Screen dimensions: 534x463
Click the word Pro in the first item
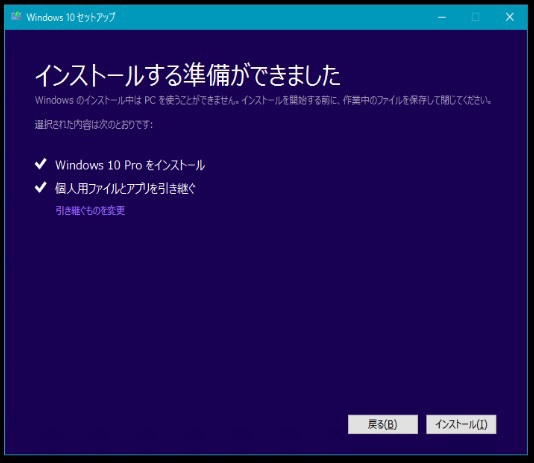click(x=133, y=165)
